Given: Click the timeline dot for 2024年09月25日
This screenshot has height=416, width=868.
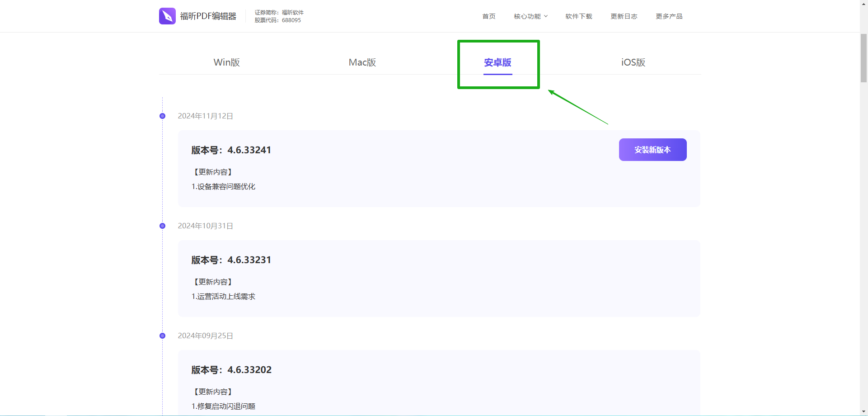Looking at the screenshot, I should [162, 336].
